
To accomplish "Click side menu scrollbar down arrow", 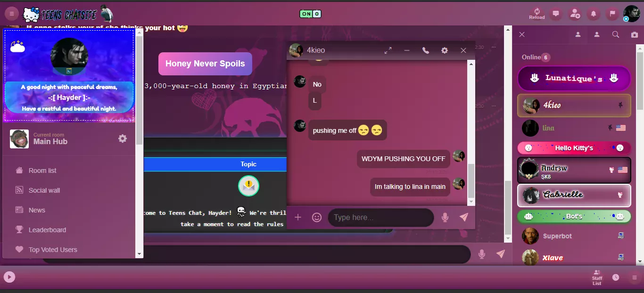I will (x=139, y=254).
